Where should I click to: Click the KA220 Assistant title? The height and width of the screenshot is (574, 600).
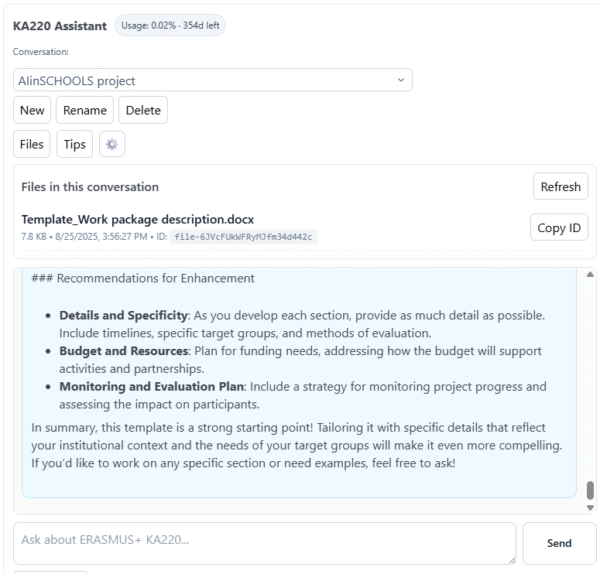click(60, 26)
